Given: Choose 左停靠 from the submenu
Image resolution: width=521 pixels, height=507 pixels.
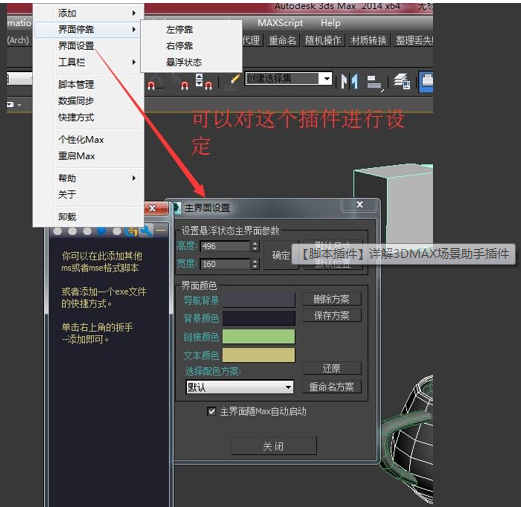Looking at the screenshot, I should [x=180, y=30].
